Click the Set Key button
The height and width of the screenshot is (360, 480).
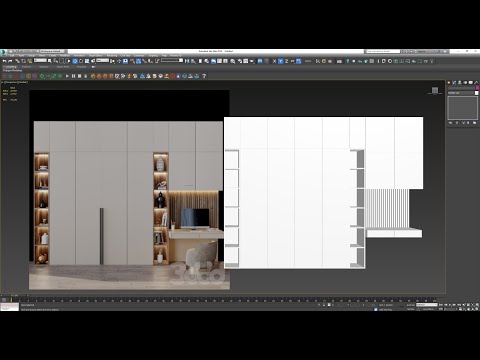click(x=411, y=309)
